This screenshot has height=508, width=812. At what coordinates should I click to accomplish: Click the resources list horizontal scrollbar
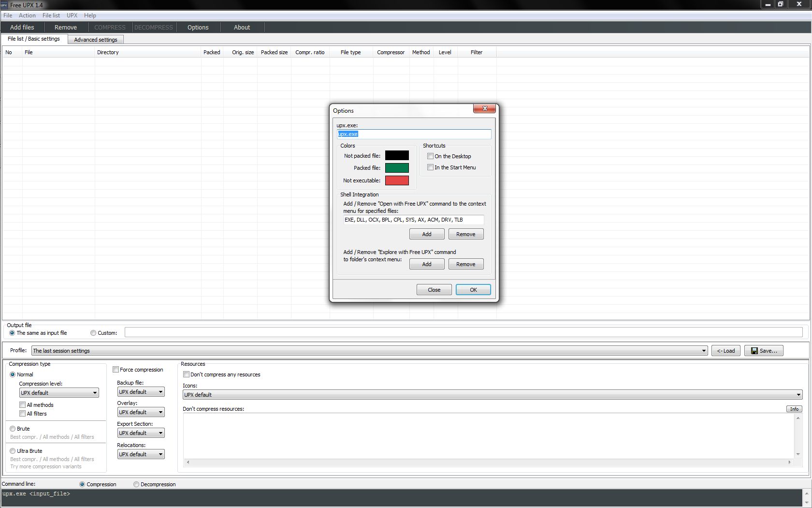tap(489, 462)
